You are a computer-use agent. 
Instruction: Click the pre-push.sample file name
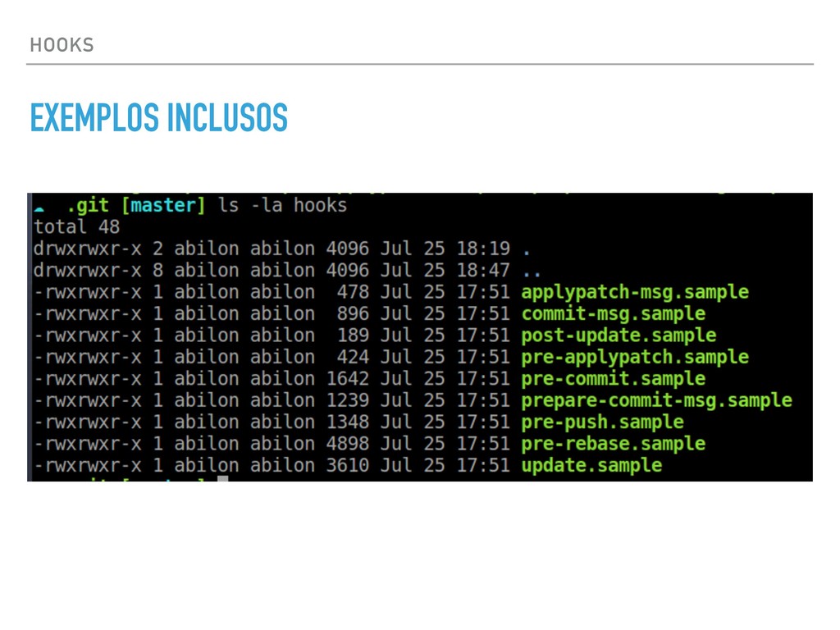click(x=603, y=422)
